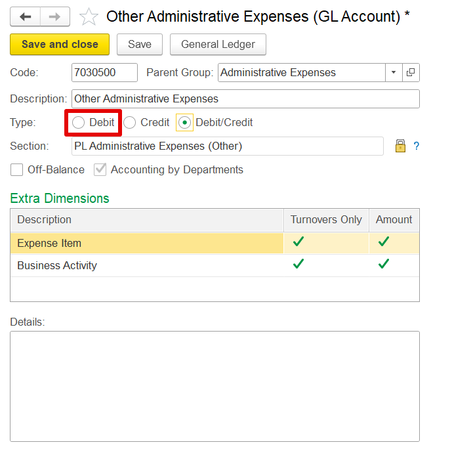Click into the Details text area
Viewport: 452px width, 476px height.
pyautogui.click(x=215, y=386)
